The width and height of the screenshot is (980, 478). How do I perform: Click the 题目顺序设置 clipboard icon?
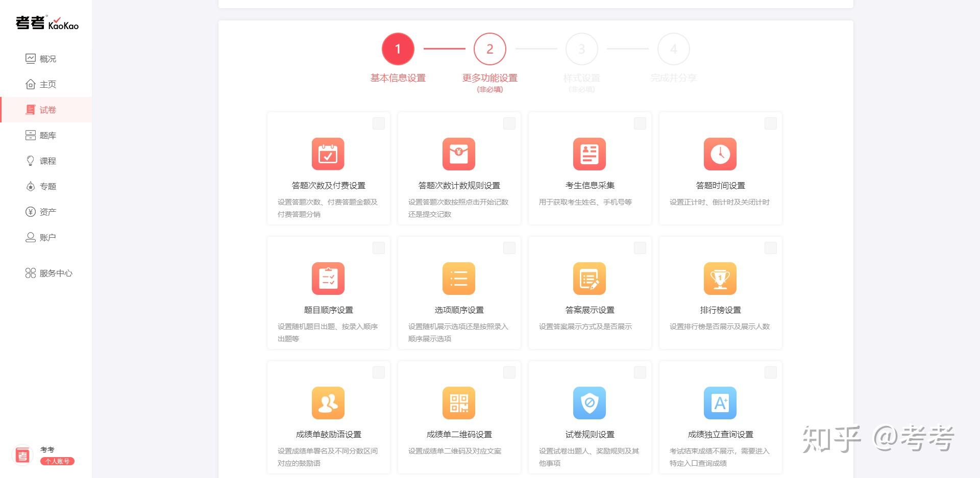click(328, 279)
